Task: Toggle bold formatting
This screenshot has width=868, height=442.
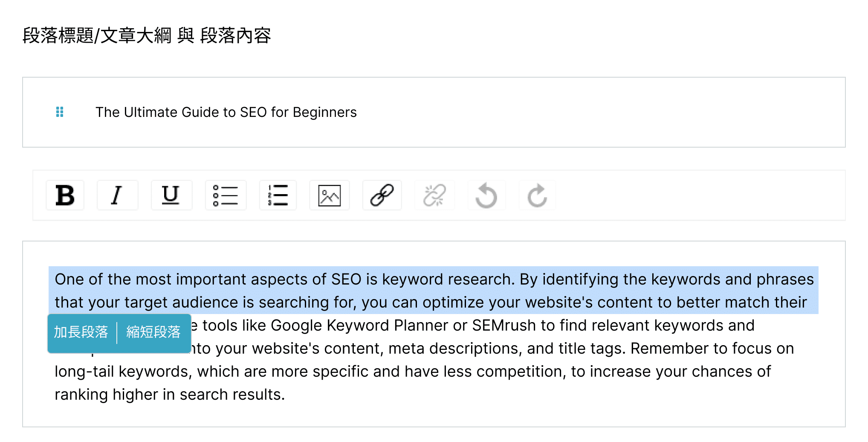Action: [65, 195]
